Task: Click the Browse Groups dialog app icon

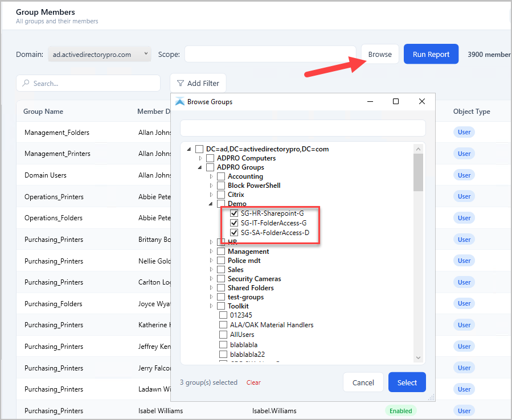Action: [180, 101]
